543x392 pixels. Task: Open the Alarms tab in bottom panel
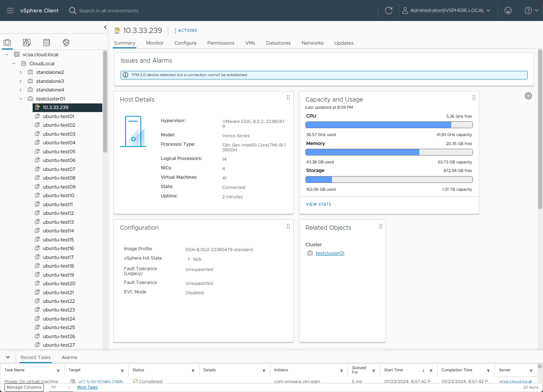[x=69, y=358]
